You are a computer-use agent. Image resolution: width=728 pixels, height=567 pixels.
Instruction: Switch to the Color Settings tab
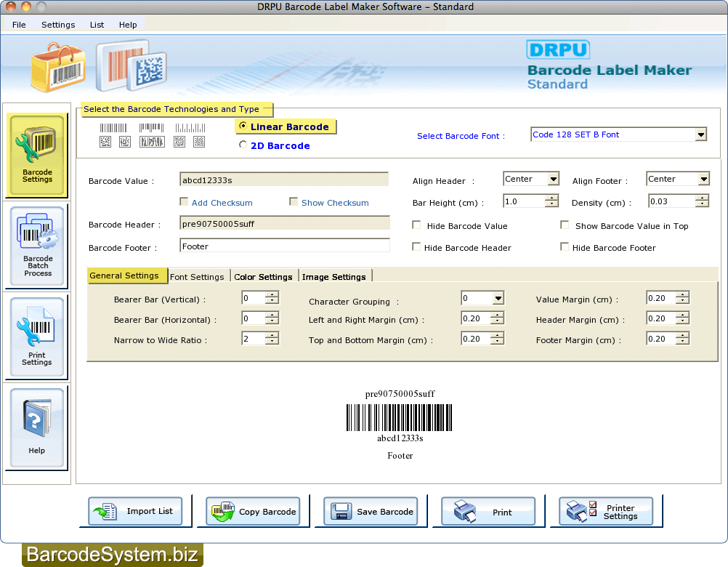coord(263,277)
